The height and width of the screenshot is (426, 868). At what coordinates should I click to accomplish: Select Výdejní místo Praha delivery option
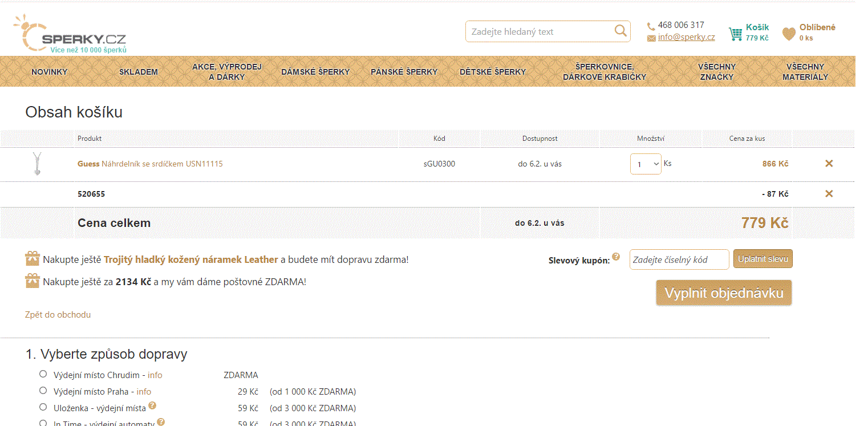point(43,391)
